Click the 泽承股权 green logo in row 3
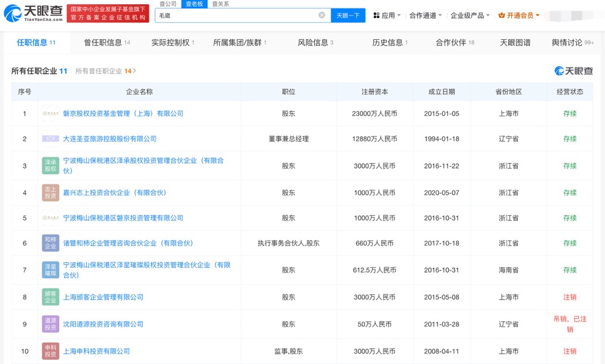The width and height of the screenshot is (605, 364). click(50, 165)
